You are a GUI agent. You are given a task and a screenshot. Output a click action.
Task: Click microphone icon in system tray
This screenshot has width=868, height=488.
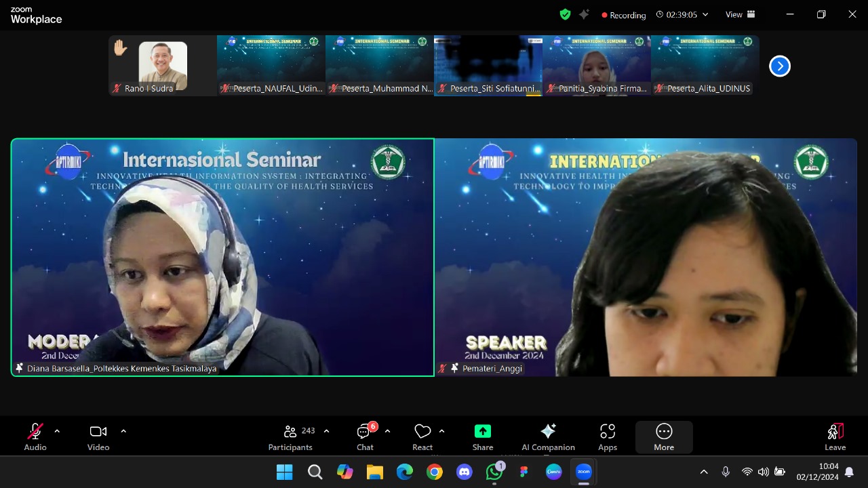pos(726,472)
